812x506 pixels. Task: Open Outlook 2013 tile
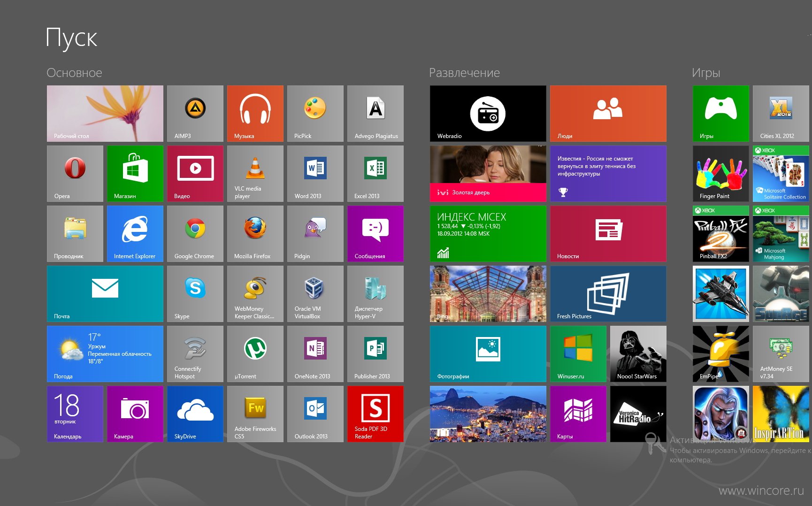[315, 414]
